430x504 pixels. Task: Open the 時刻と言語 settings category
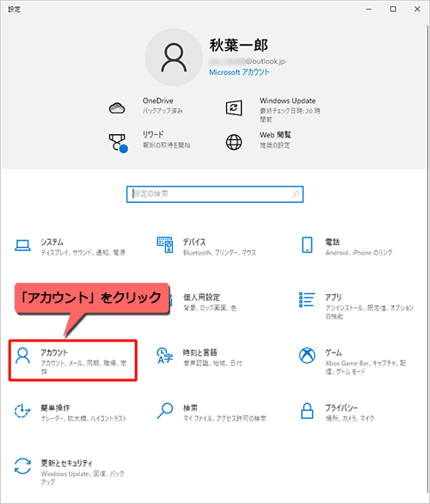(212, 358)
